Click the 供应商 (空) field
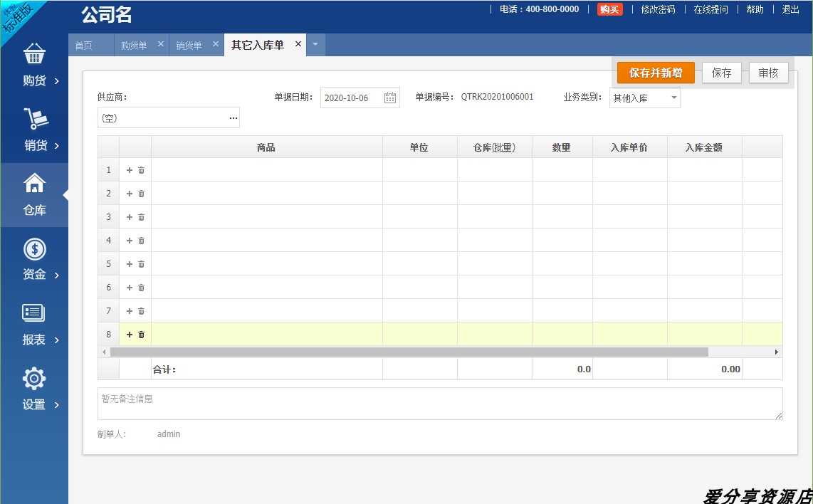This screenshot has height=504, width=813. (169, 117)
